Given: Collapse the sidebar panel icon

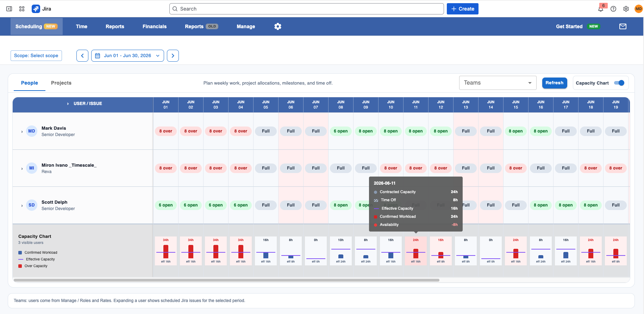Looking at the screenshot, I should click(10, 9).
